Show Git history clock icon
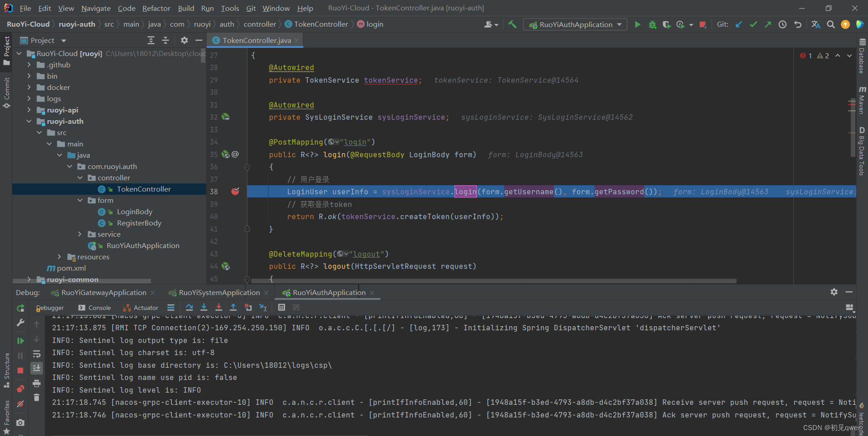 pyautogui.click(x=783, y=24)
